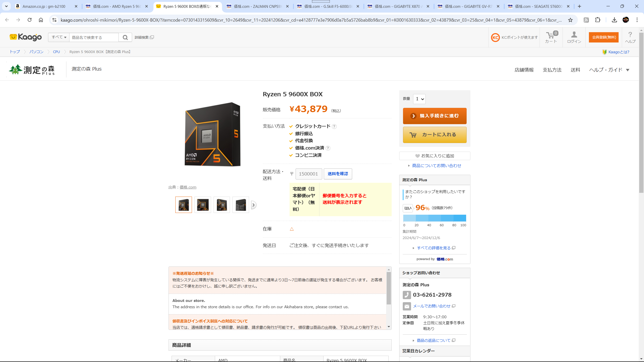Click the 測定の森 Plus shop logo
The height and width of the screenshot is (362, 644).
[32, 70]
